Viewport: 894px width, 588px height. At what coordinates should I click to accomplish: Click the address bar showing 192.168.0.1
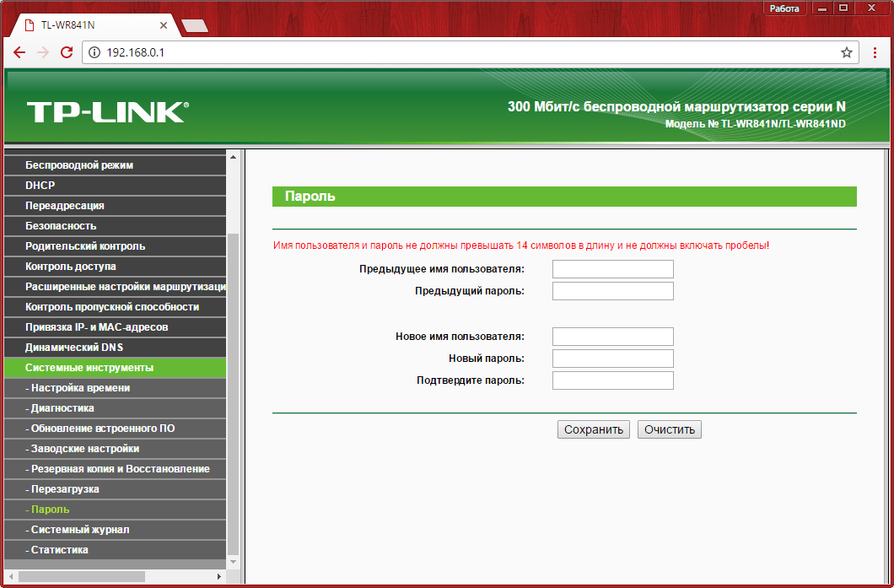pyautogui.click(x=464, y=52)
